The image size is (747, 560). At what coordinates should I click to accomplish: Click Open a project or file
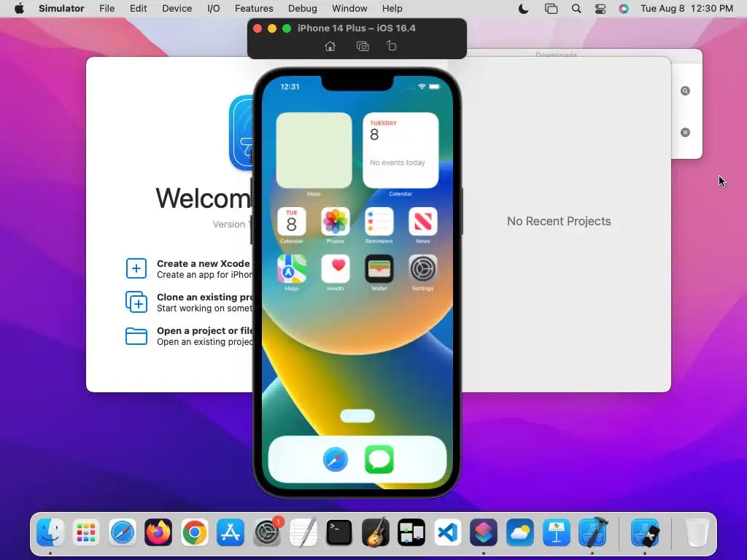coord(189,336)
